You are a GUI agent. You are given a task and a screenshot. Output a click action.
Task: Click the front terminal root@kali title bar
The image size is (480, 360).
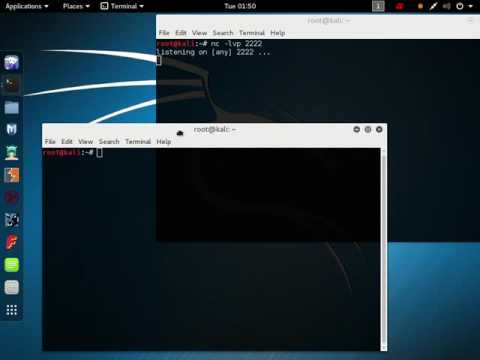coord(215,129)
